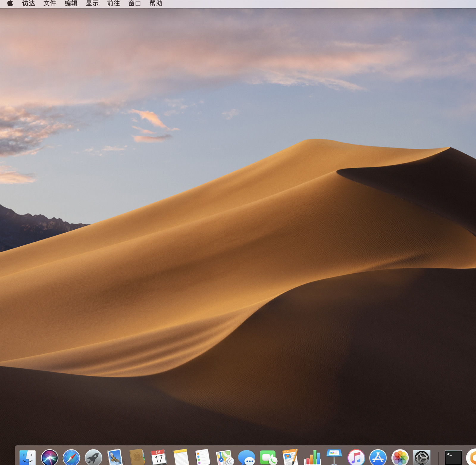Open FaceTime green camera icon
This screenshot has height=465, width=476.
(268, 458)
